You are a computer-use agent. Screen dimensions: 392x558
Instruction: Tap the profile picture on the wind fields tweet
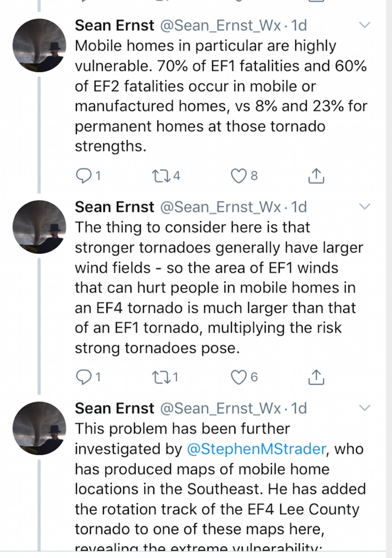coord(39,227)
